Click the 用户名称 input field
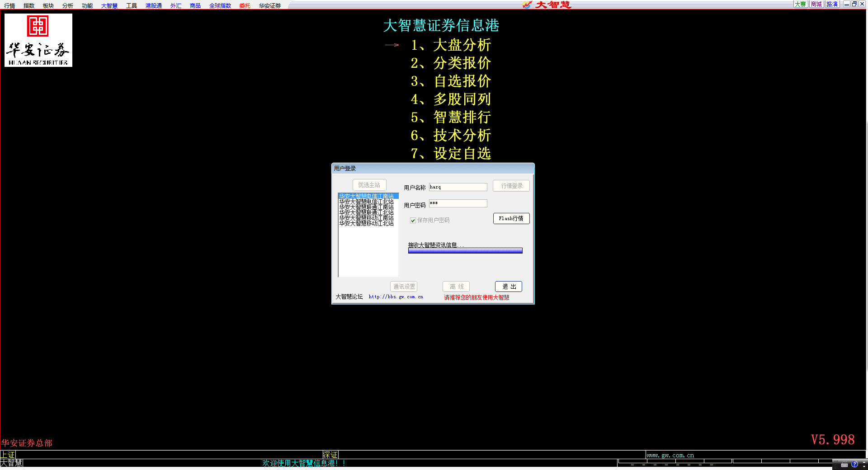The image size is (868, 470). pyautogui.click(x=458, y=187)
